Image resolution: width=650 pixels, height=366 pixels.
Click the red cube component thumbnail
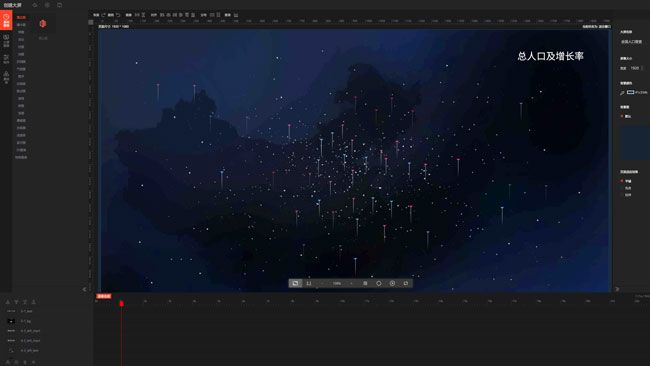[43, 24]
